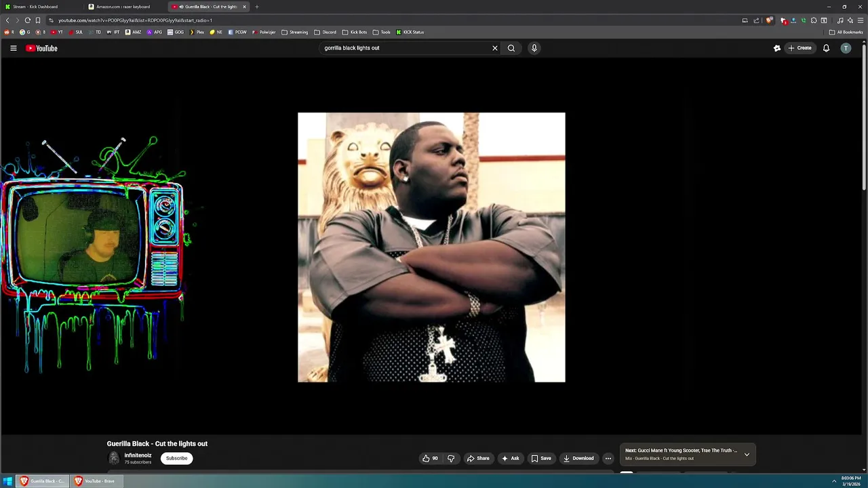
Task: Open infinitenoiz channel avatar
Action: tap(114, 458)
